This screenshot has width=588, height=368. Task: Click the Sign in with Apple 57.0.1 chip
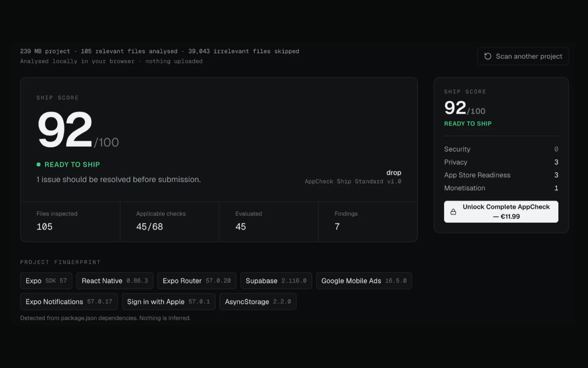coord(169,302)
